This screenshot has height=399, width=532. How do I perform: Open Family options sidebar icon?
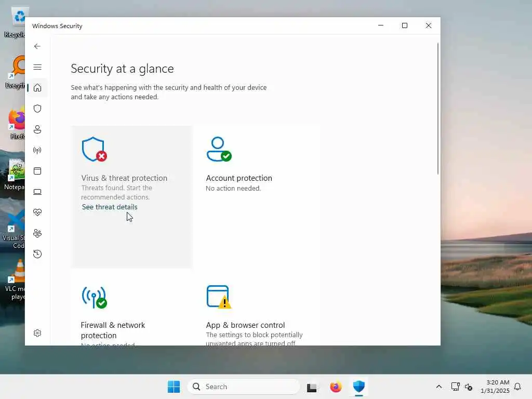coord(37,233)
